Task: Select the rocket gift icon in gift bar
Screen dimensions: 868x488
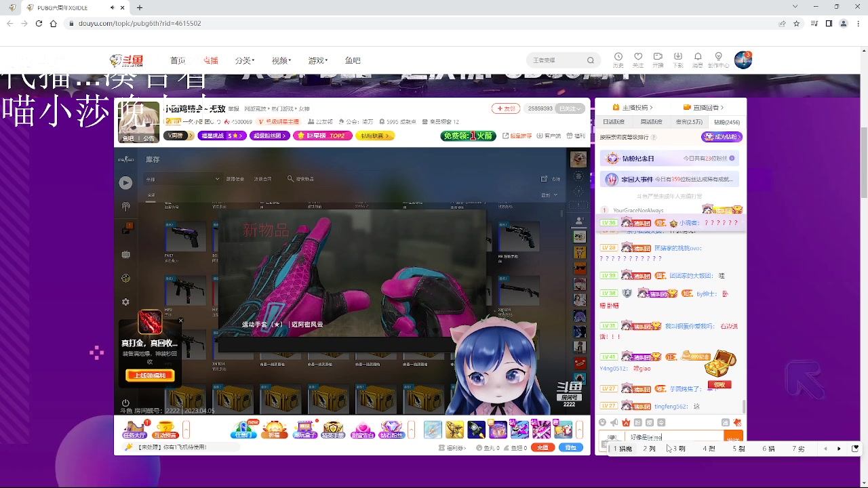Action: coord(477,429)
